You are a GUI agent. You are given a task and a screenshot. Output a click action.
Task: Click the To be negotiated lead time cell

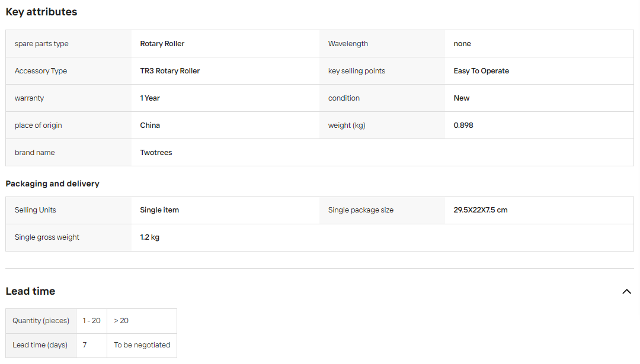[142, 345]
